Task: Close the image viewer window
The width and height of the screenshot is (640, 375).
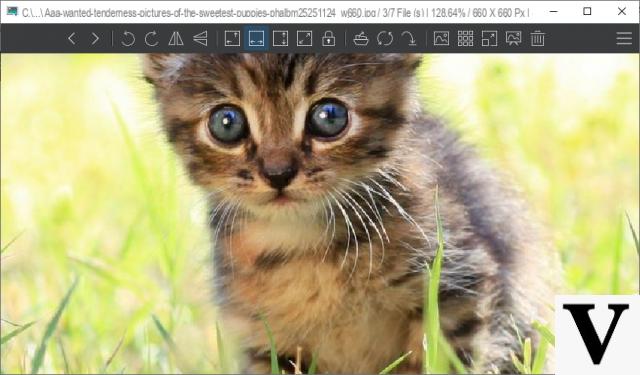Action: (622, 11)
